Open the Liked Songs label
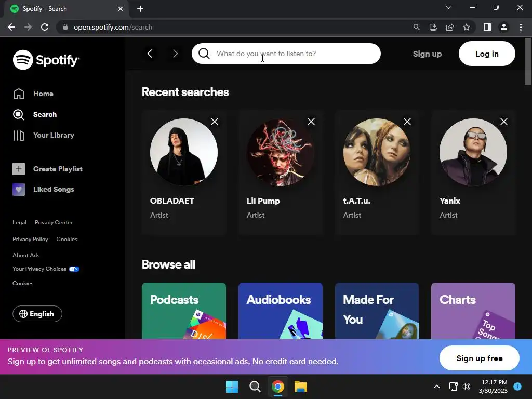This screenshot has width=532, height=399. click(x=54, y=189)
